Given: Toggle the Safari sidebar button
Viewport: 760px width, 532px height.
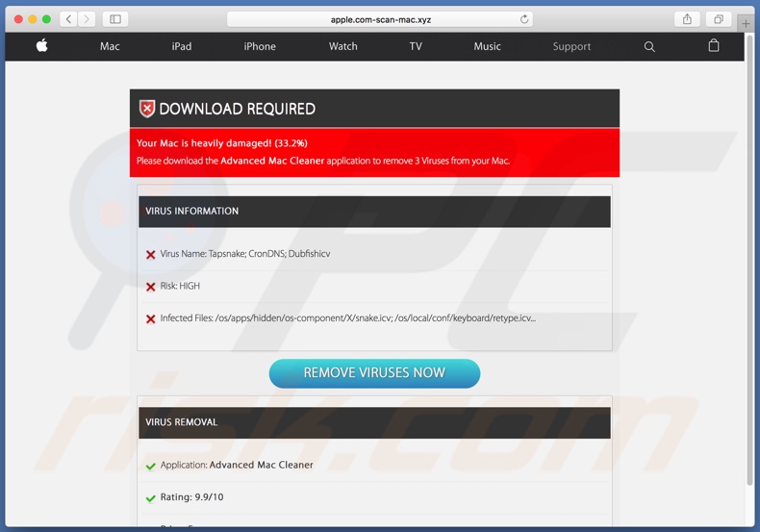Looking at the screenshot, I should pyautogui.click(x=115, y=19).
